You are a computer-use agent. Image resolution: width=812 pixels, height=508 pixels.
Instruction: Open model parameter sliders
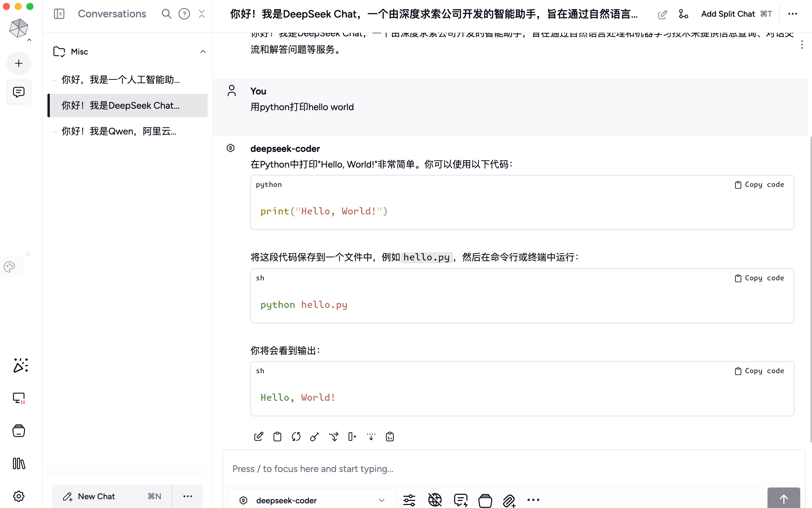click(409, 500)
